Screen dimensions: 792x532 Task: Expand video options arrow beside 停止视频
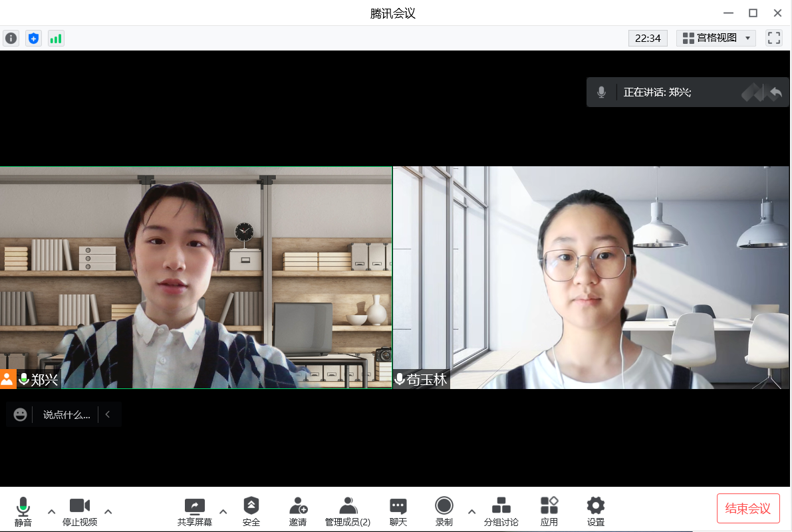point(108,511)
